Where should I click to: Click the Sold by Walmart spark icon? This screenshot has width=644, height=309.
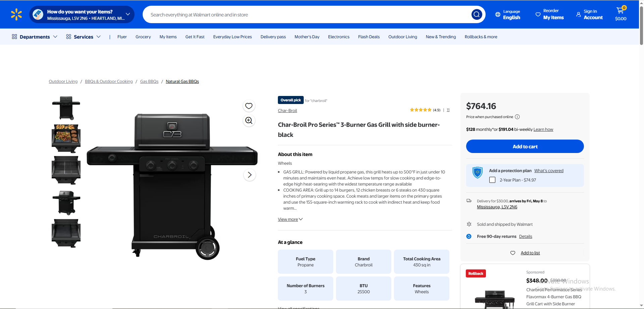[x=469, y=224]
